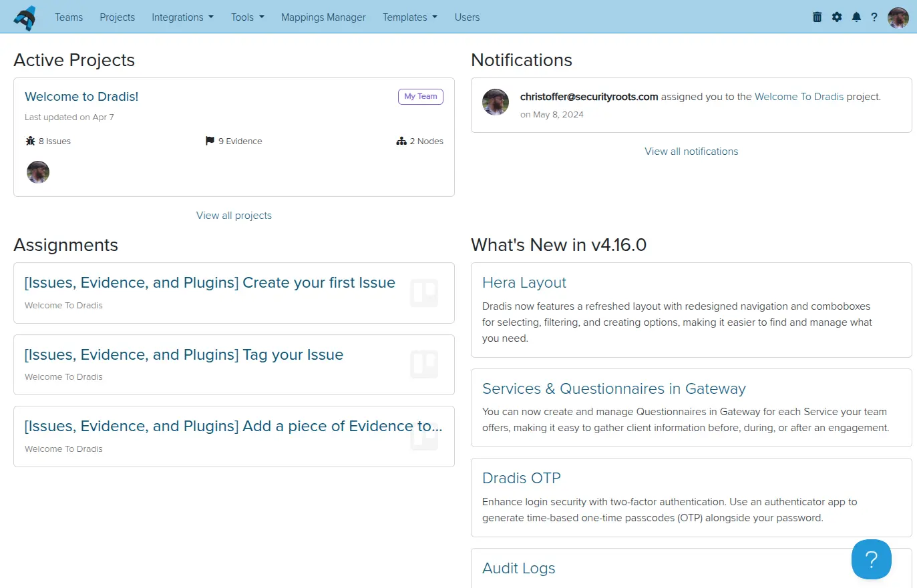Screen dimensions: 917x588
Task: Click board icon on Create your first Issue card
Action: (424, 293)
